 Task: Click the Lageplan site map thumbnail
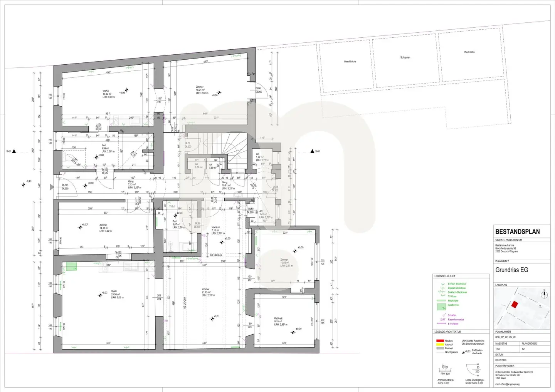point(522,308)
